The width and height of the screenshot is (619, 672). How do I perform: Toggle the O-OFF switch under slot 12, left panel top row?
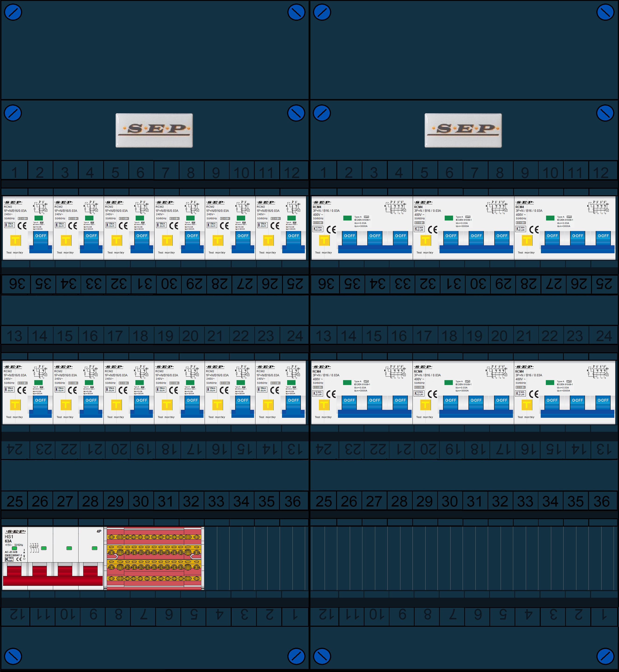pyautogui.click(x=293, y=242)
